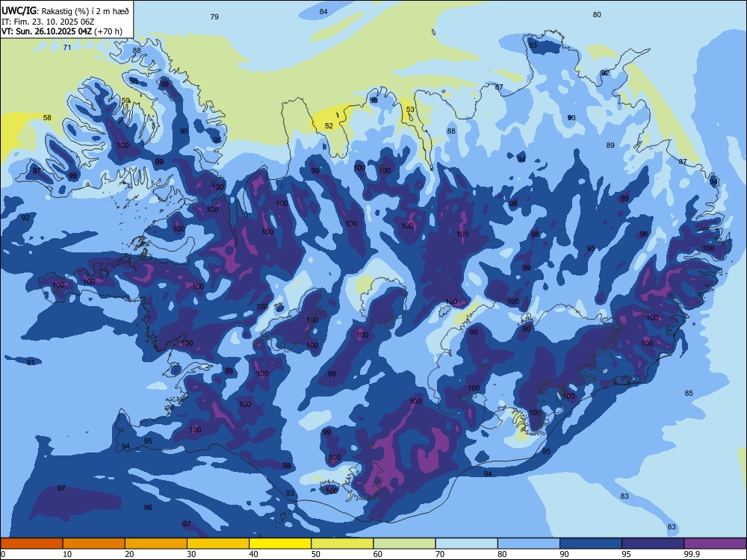Click the bright yellow 40–50 legend swatch

point(280,544)
